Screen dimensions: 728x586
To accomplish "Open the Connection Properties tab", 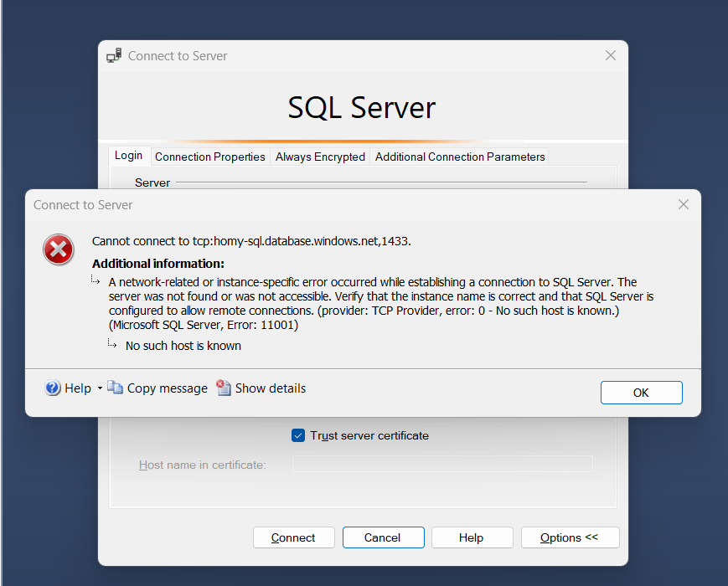I will click(x=210, y=157).
